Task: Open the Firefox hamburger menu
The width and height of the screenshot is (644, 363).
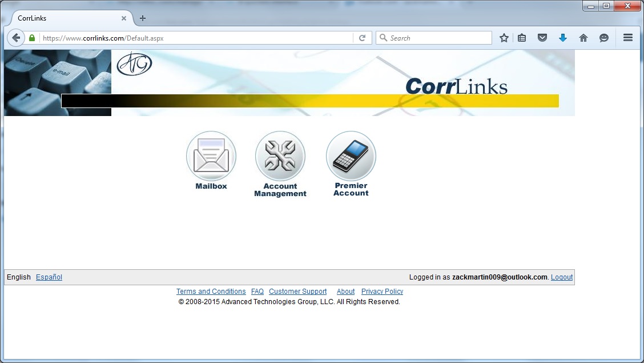Action: (627, 38)
